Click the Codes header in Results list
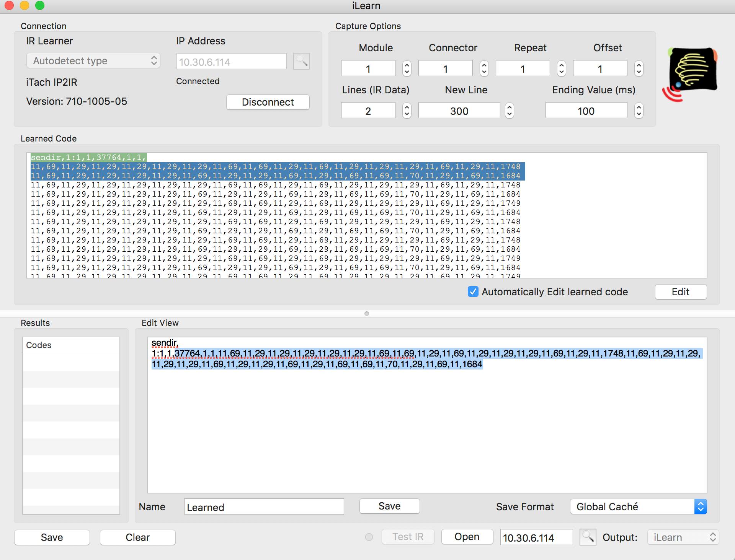 71,345
